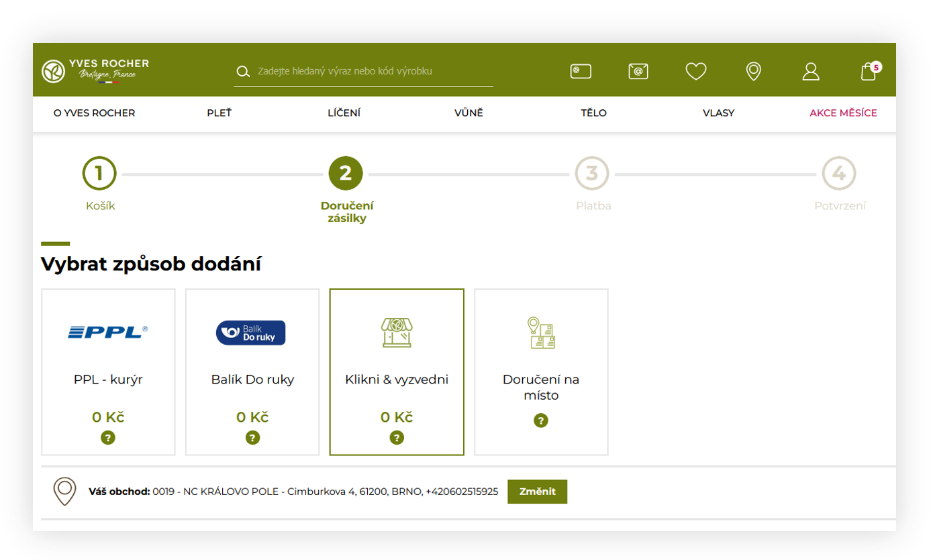Click the Váš obchod location pin icon
Image resolution: width=935 pixels, height=560 pixels.
pyautogui.click(x=64, y=492)
